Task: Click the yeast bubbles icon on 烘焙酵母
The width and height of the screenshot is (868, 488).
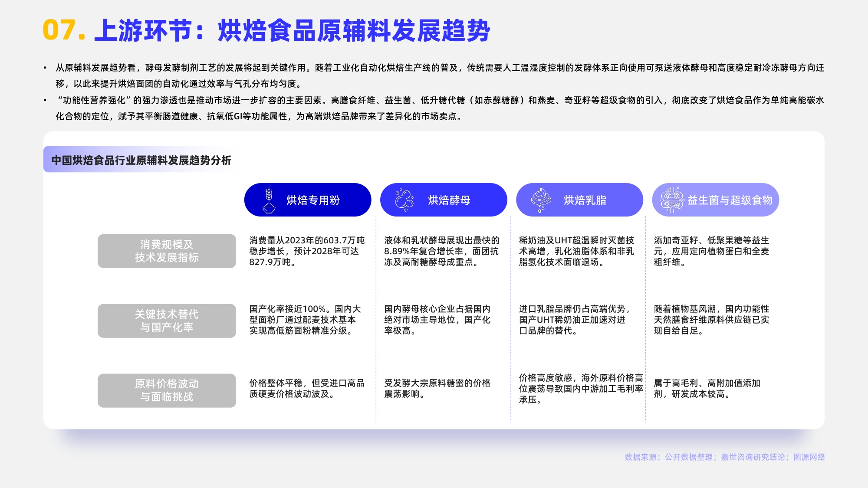Action: point(404,200)
